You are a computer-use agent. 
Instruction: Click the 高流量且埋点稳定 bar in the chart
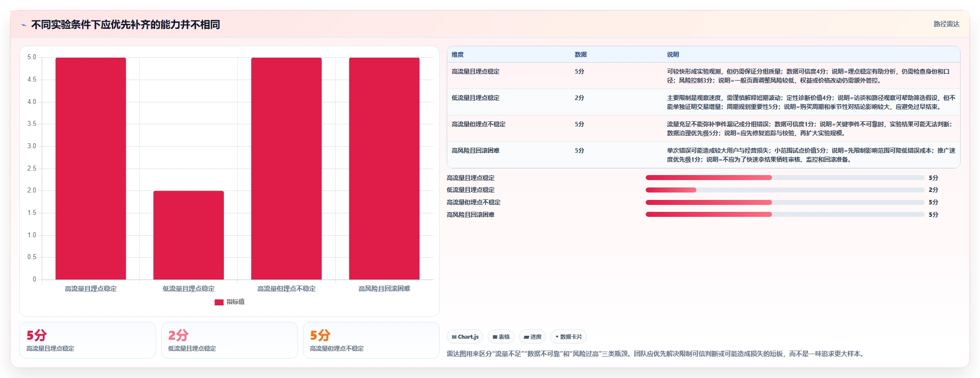pyautogui.click(x=91, y=169)
